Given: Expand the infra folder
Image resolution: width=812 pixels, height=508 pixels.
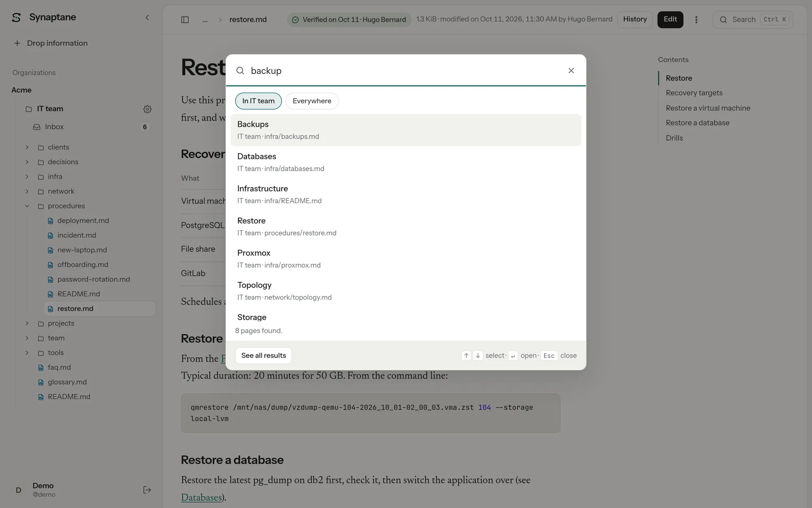Looking at the screenshot, I should click(27, 176).
